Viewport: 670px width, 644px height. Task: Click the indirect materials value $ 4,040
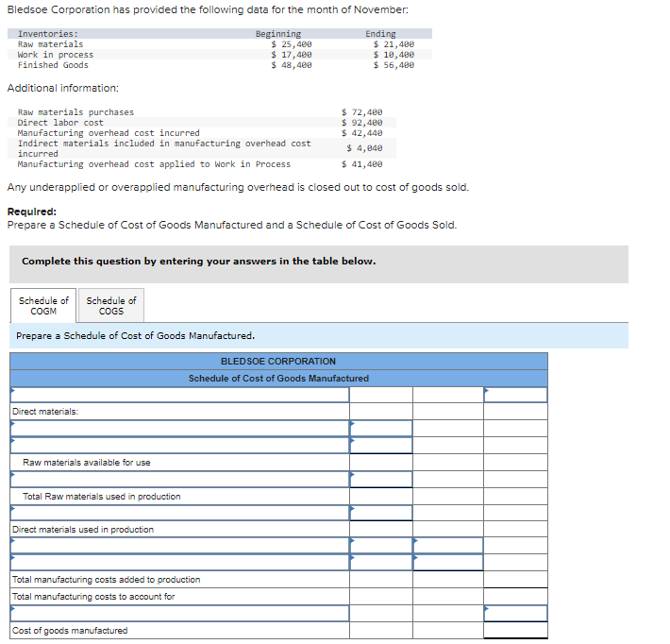[x=364, y=148]
